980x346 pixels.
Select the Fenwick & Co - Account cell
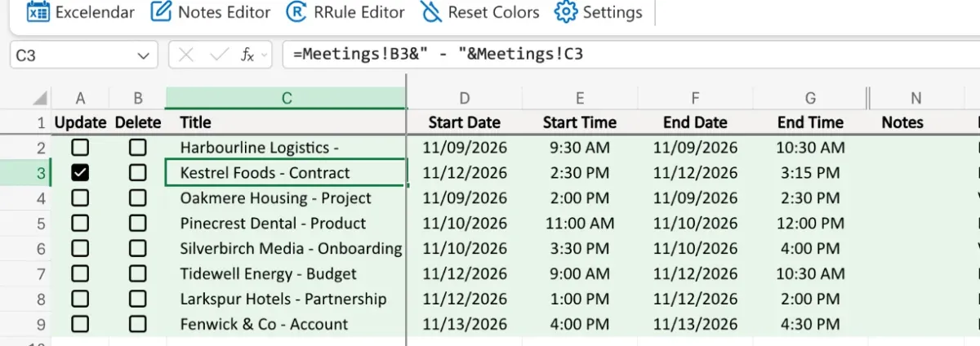pos(286,325)
